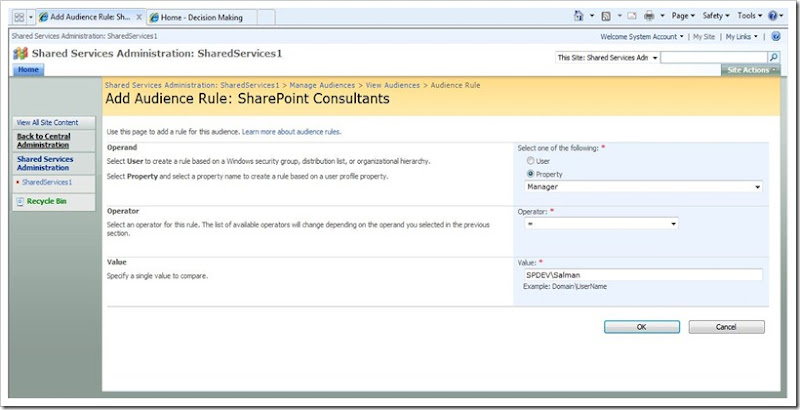Image resolution: width=800 pixels, height=410 pixels.
Task: Open View All Site Content
Action: tap(47, 122)
